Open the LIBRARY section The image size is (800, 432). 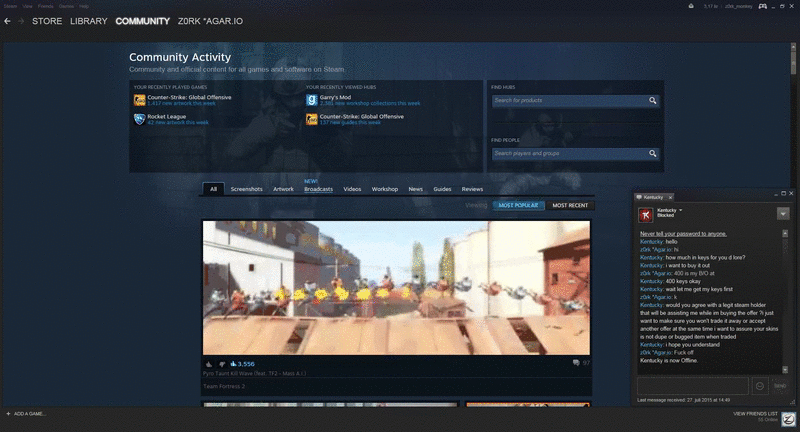click(89, 21)
